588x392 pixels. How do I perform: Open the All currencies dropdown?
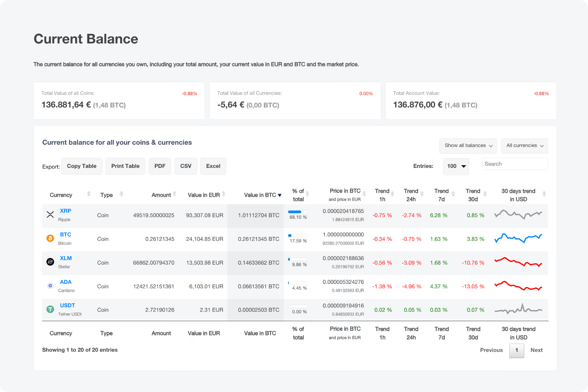coord(524,146)
